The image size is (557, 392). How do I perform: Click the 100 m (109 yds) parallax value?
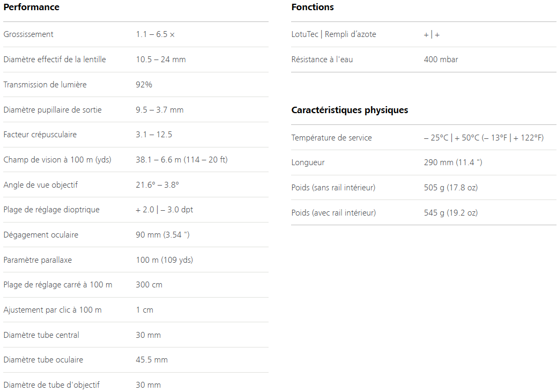165,260
